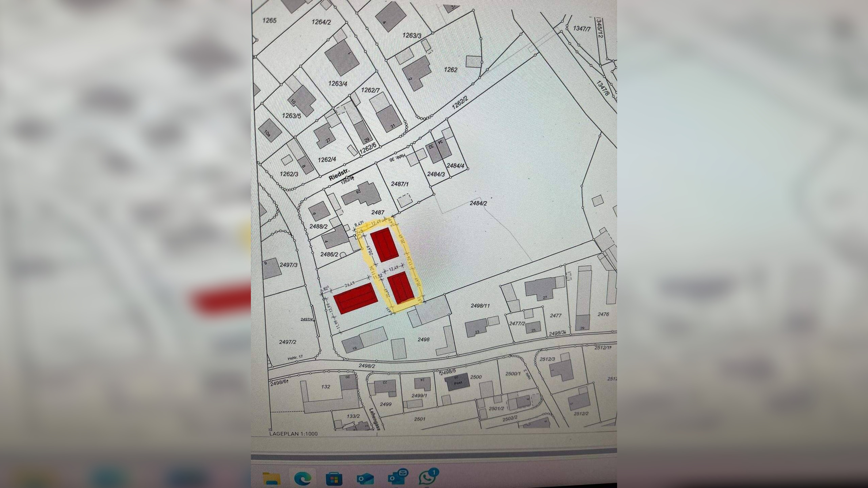This screenshot has height=488, width=868.
Task: Open File Explorer from the taskbar
Action: tap(272, 478)
